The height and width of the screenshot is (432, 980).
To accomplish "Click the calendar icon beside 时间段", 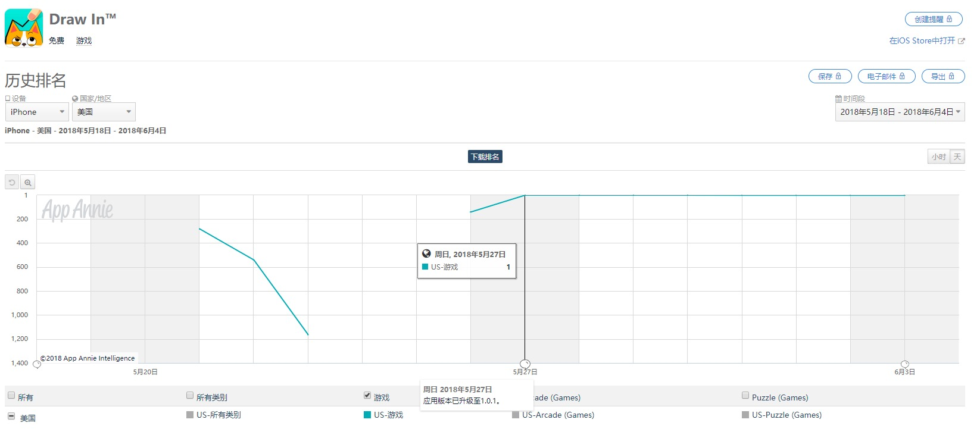I will pos(838,99).
